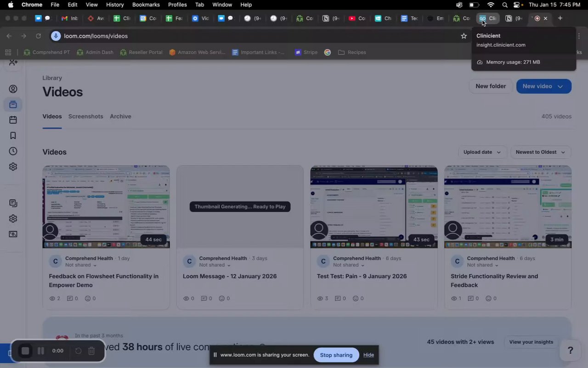The image size is (588, 368).
Task: Pause the Loom recording
Action: click(41, 351)
